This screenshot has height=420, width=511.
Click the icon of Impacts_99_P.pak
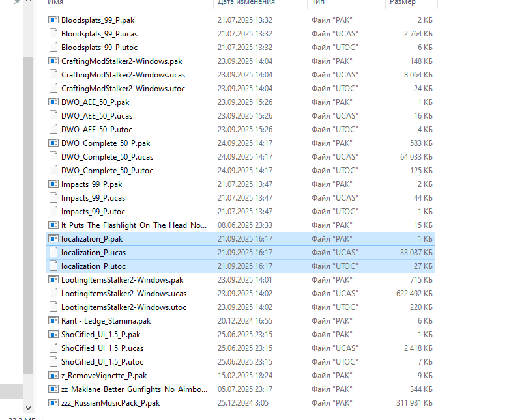[x=53, y=184]
